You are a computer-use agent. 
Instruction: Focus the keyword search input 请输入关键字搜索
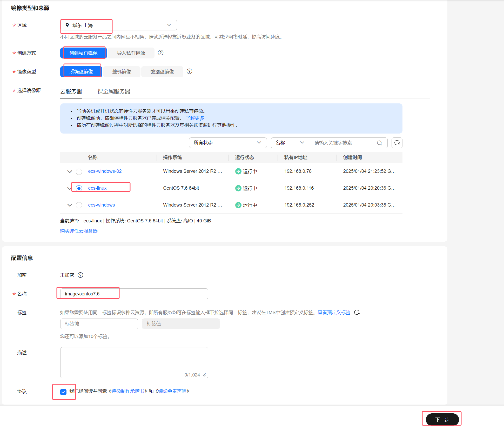pos(343,143)
